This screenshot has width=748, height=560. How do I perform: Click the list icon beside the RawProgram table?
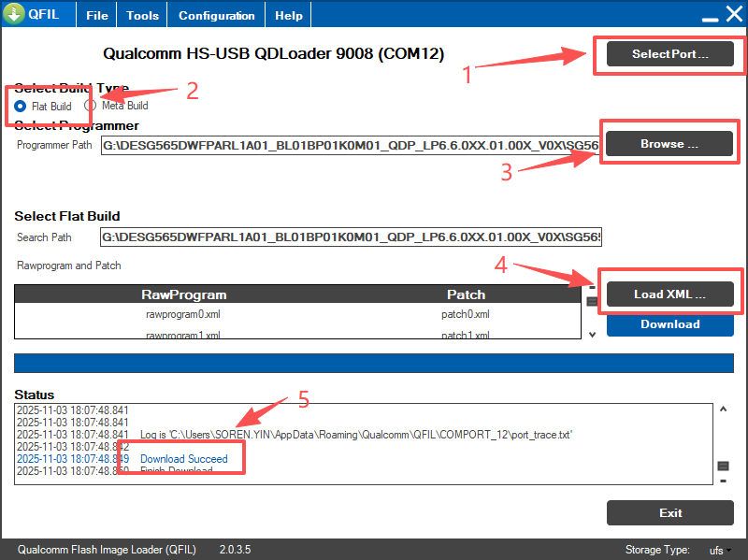click(x=592, y=301)
